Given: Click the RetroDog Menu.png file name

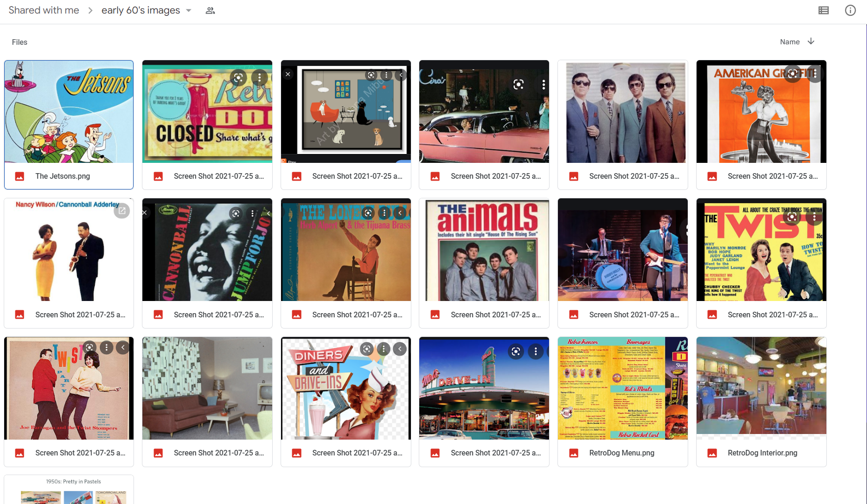Looking at the screenshot, I should coord(621,453).
